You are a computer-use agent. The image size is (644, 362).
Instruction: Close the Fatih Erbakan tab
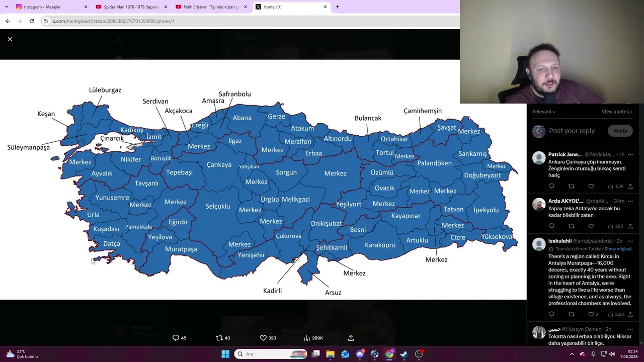246,7
